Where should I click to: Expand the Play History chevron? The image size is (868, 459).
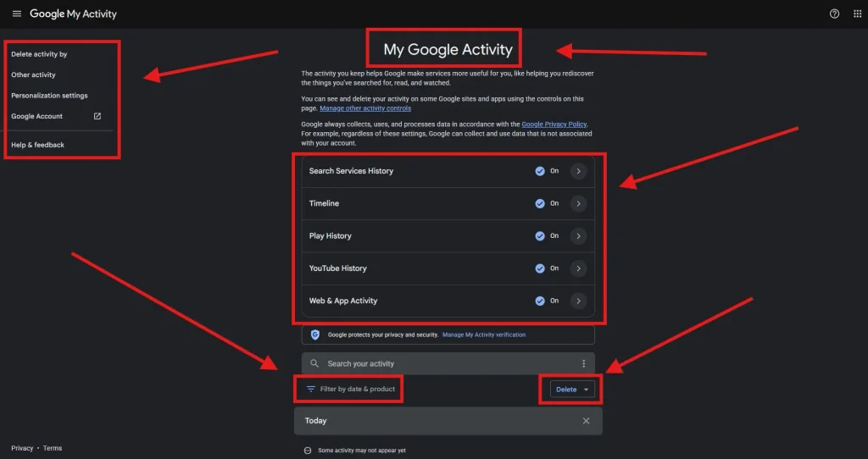[x=578, y=236]
